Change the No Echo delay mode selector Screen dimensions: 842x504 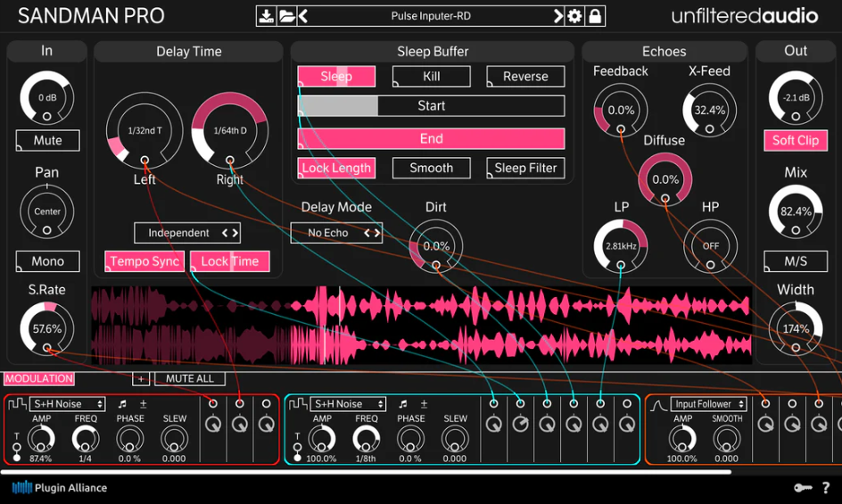click(336, 233)
